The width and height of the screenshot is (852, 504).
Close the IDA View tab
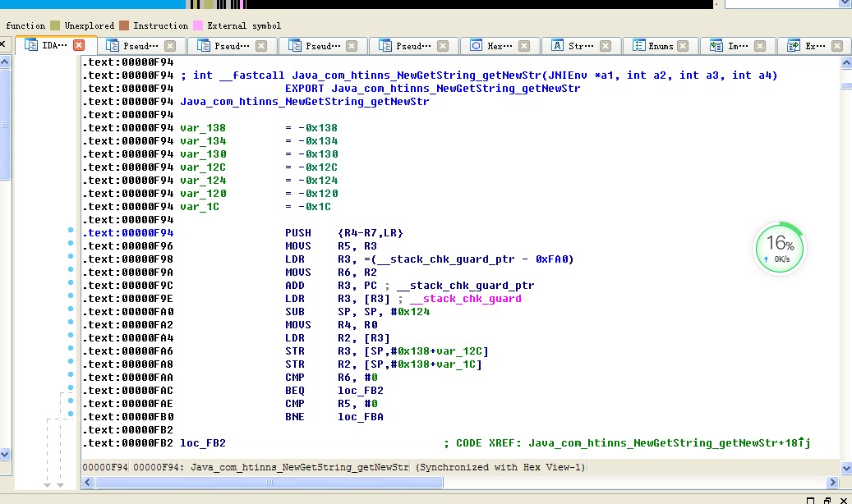click(79, 45)
